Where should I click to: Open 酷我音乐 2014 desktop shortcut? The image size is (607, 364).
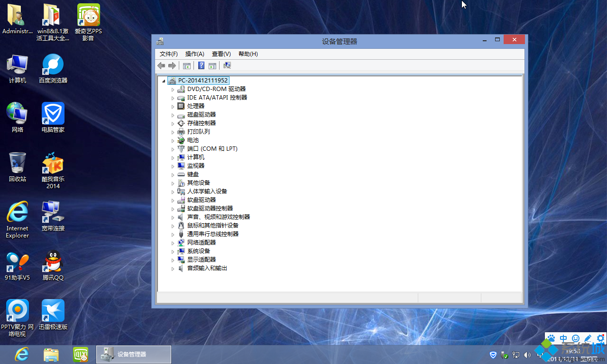53,171
